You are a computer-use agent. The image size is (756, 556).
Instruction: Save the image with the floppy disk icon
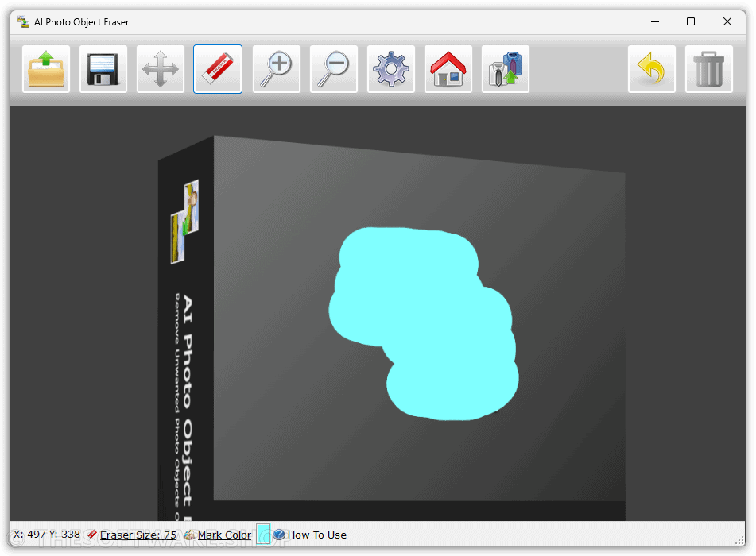[x=103, y=69]
